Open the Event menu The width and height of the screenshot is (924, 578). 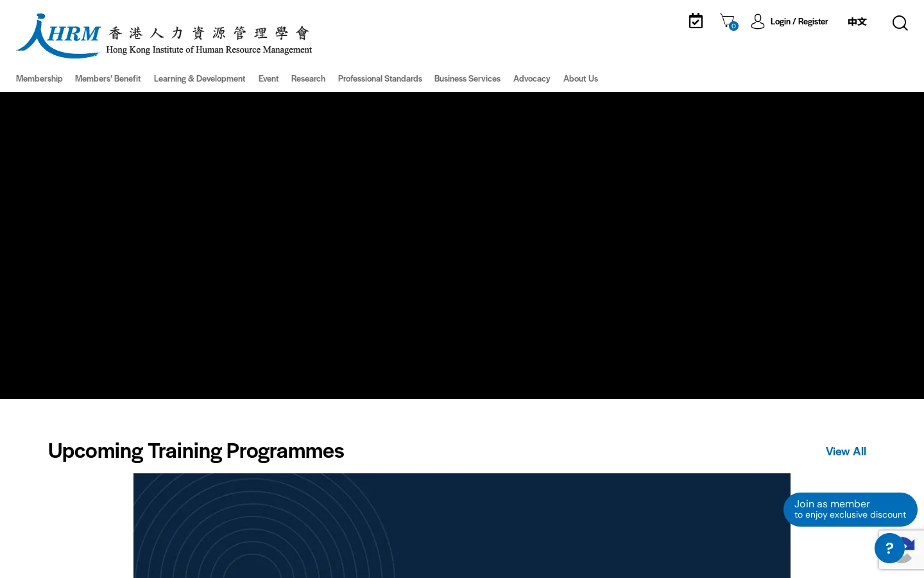coord(268,79)
